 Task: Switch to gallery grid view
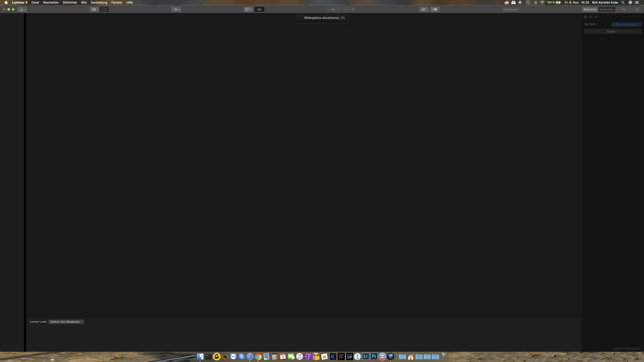point(94,9)
